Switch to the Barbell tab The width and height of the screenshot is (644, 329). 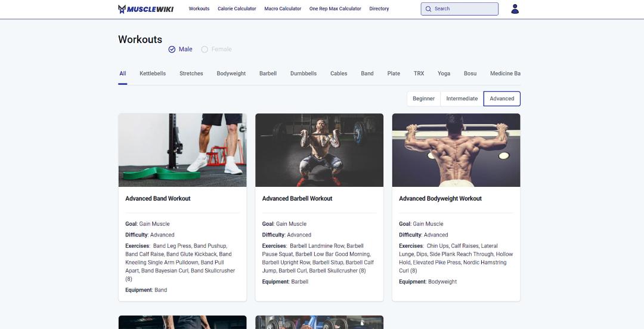click(268, 73)
